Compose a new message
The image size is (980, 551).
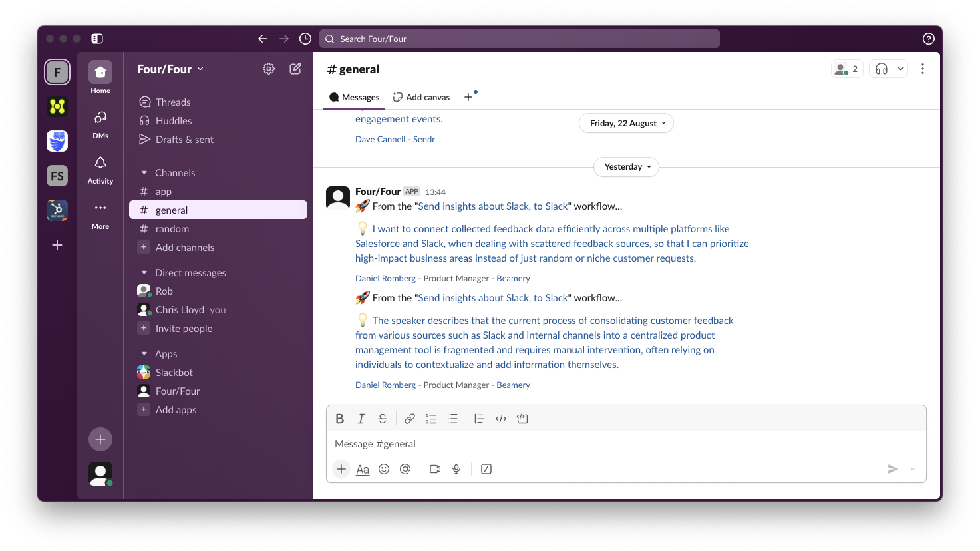[295, 69]
